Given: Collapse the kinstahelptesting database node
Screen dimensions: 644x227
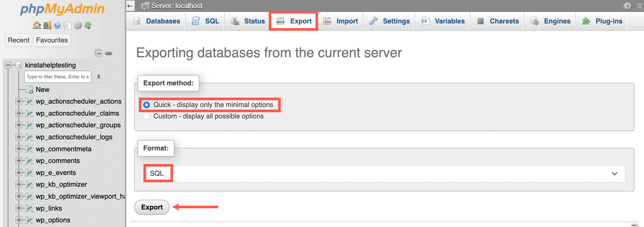Looking at the screenshot, I should [x=8, y=65].
